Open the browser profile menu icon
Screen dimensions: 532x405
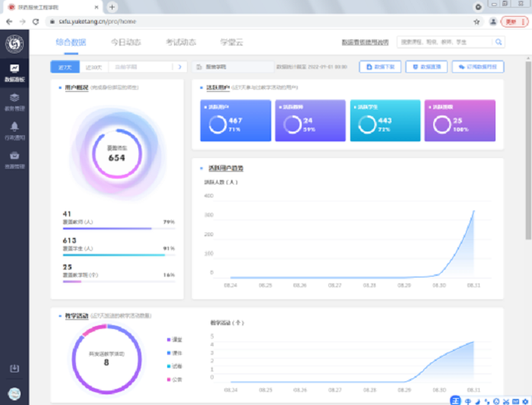click(x=494, y=21)
